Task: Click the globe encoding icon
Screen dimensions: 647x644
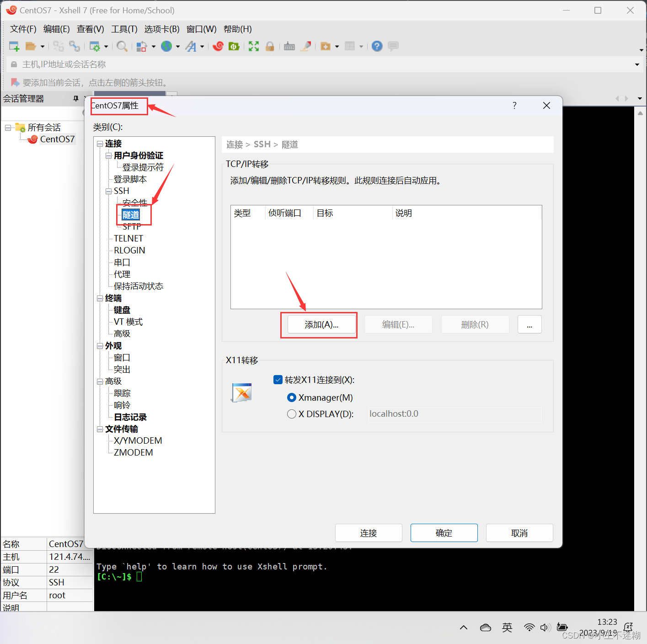Action: click(x=166, y=46)
